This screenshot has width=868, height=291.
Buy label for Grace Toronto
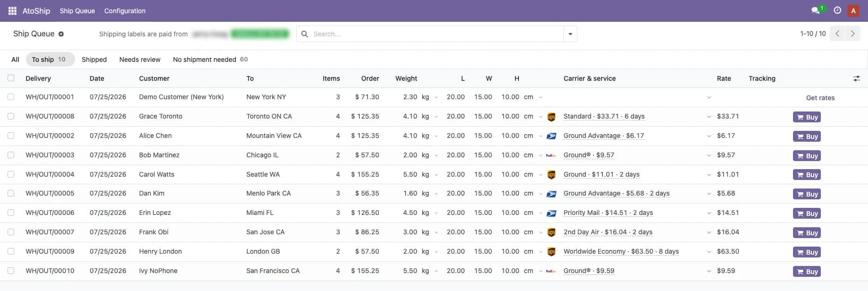pyautogui.click(x=807, y=117)
